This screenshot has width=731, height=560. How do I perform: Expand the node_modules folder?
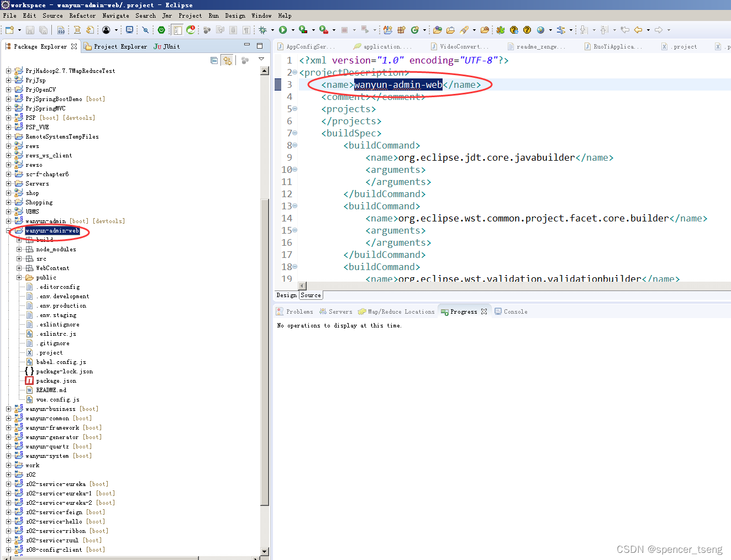19,249
